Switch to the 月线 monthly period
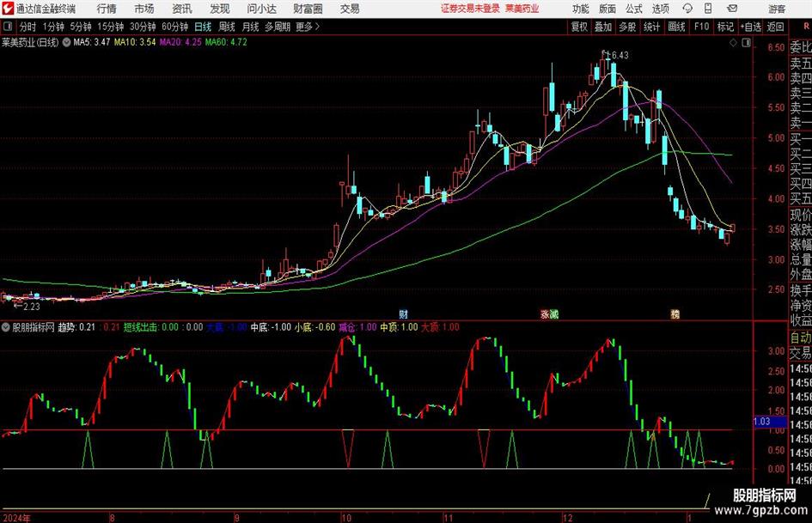 pos(251,27)
